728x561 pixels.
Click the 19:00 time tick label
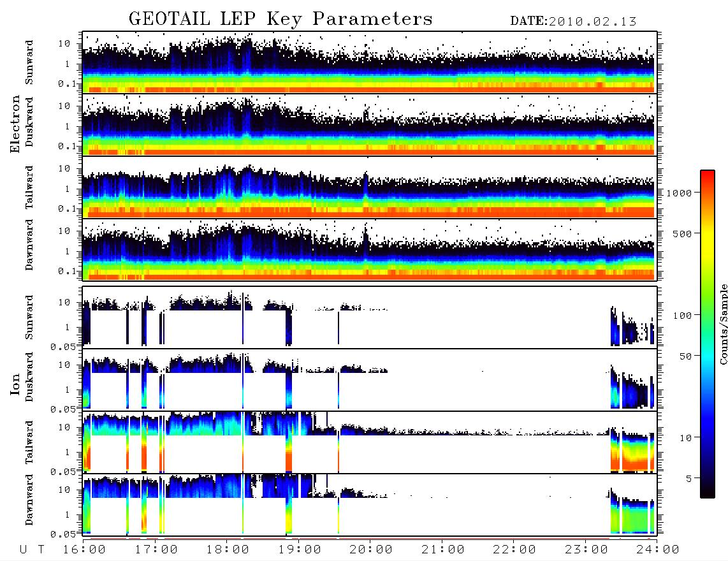point(300,550)
